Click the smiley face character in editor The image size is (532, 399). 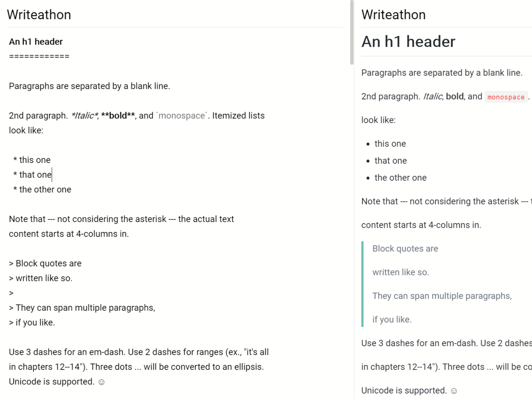(101, 382)
